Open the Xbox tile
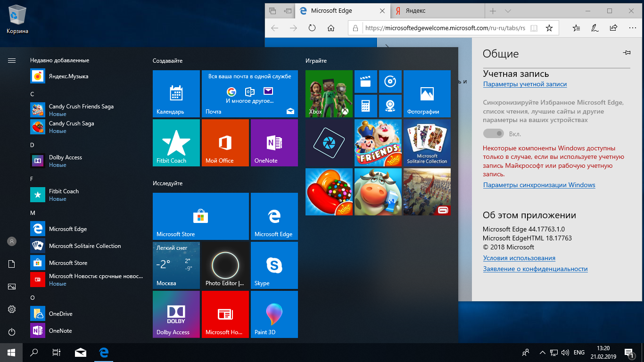Screen dimensions: 644x362 329,94
